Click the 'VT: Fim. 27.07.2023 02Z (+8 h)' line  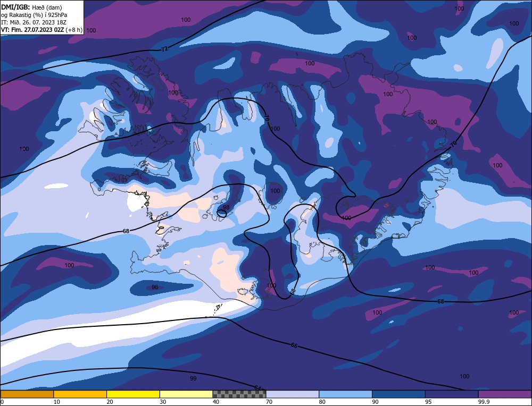tap(41, 30)
